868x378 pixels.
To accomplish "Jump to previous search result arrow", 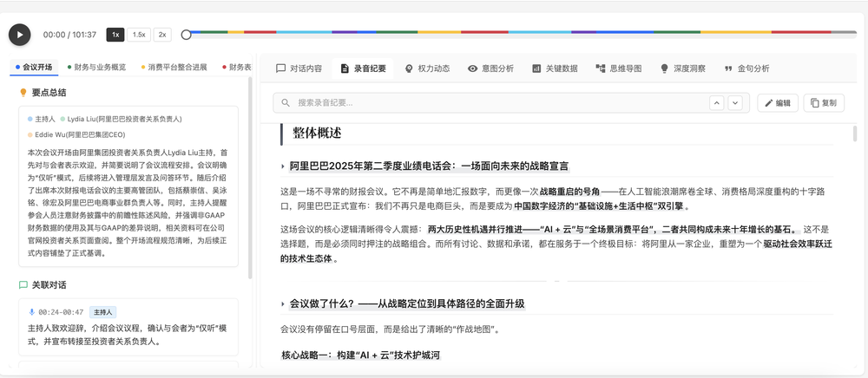I will tap(716, 102).
